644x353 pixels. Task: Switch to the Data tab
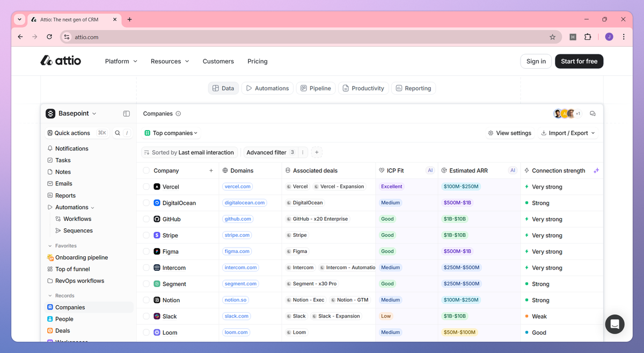click(223, 88)
